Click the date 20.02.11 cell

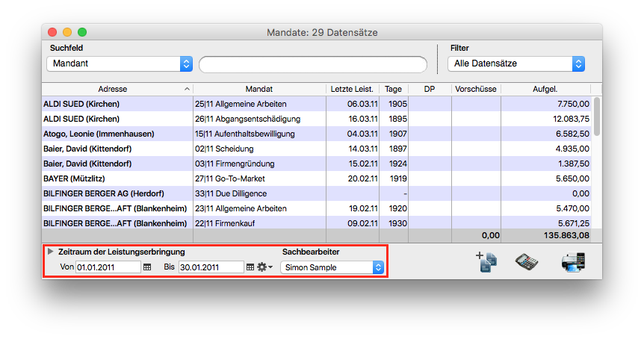[x=362, y=178]
